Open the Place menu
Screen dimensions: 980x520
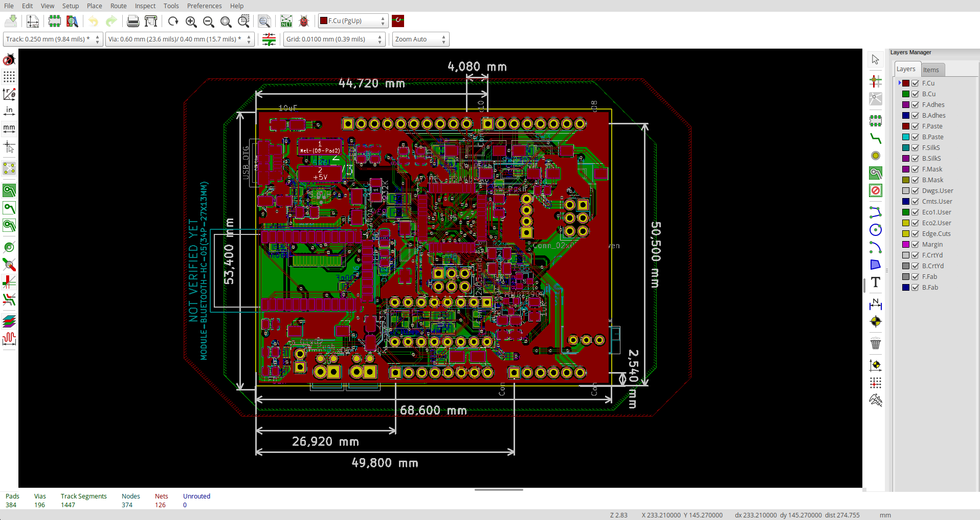click(94, 6)
